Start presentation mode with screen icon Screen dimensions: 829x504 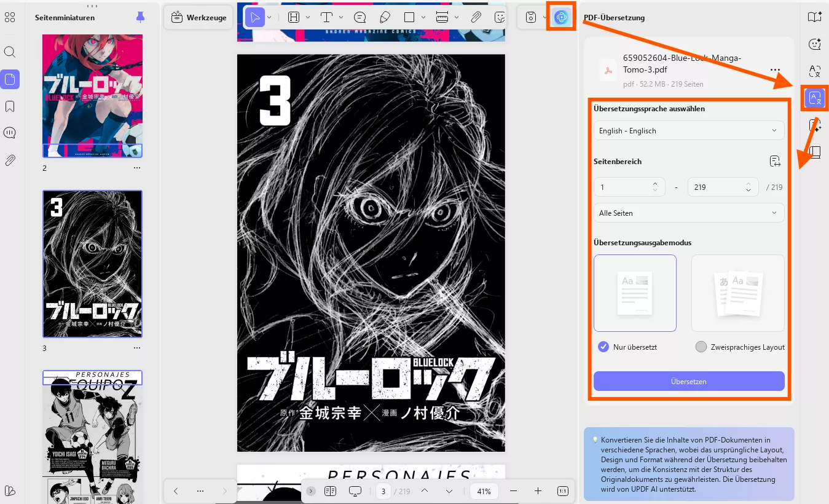coord(355,491)
